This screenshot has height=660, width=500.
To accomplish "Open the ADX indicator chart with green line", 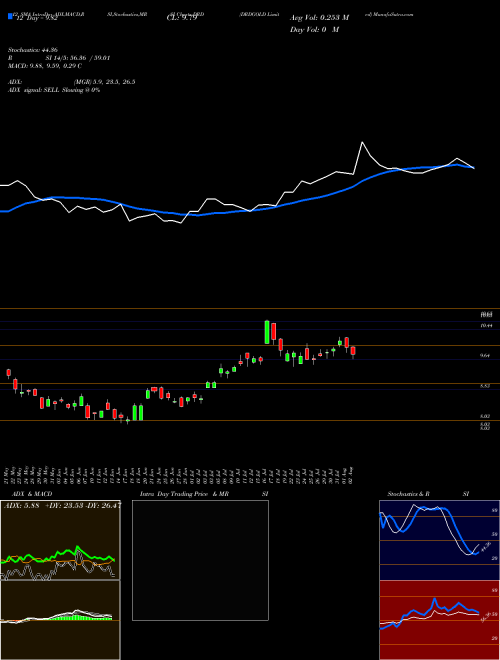I will click(60, 540).
